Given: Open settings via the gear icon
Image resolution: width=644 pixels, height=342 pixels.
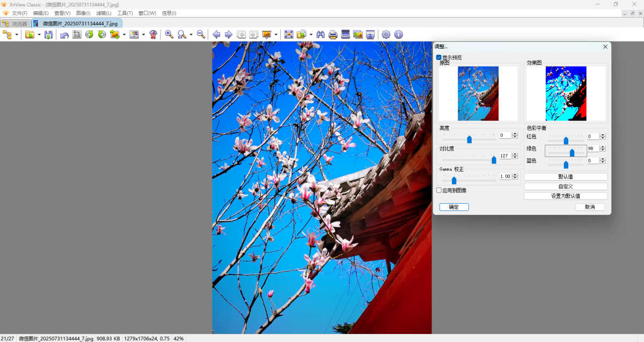Looking at the screenshot, I should pos(386,34).
